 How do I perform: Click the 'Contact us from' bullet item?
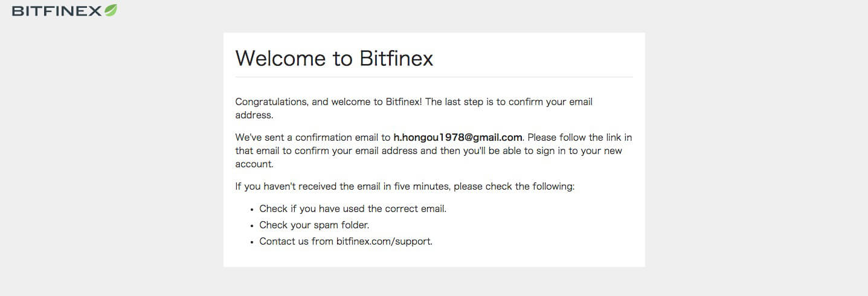point(346,242)
